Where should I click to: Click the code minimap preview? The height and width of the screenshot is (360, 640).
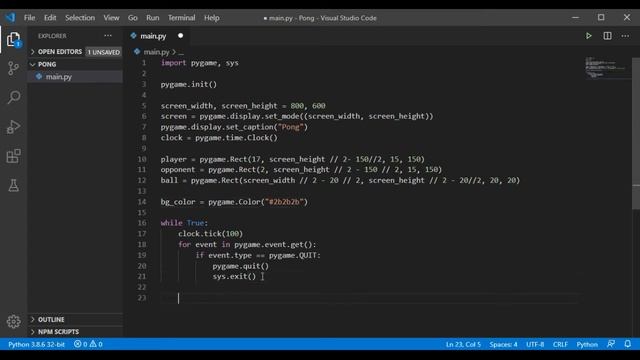tap(606, 67)
